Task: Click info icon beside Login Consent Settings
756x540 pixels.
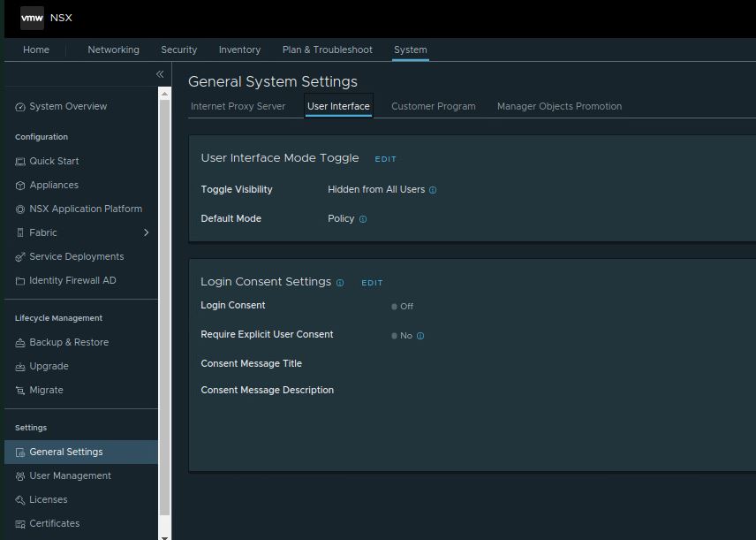Action: (x=340, y=283)
